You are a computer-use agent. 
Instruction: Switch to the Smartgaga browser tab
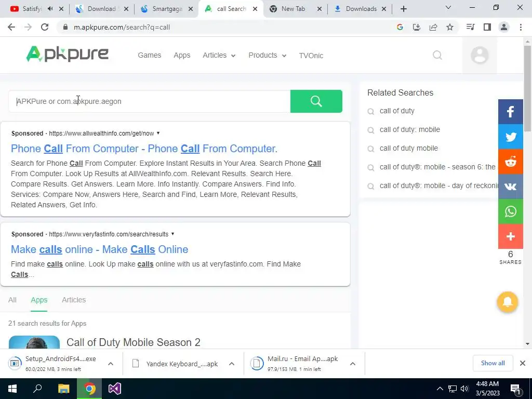[x=167, y=9]
